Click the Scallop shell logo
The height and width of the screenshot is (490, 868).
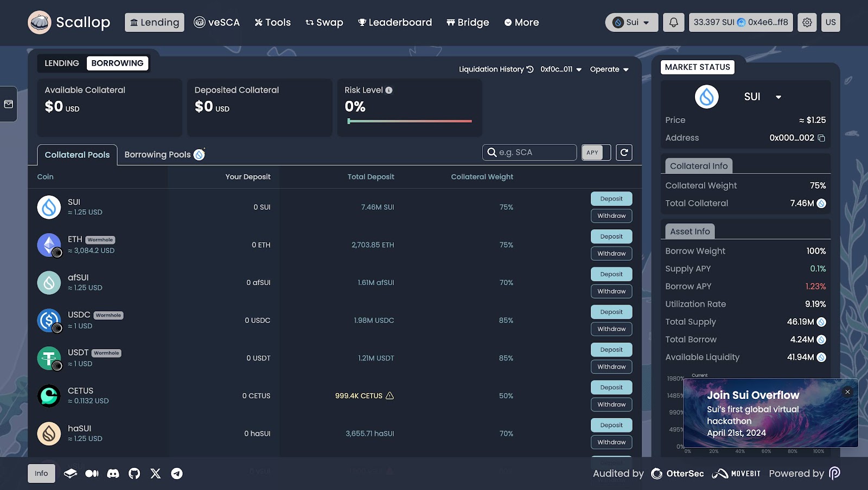pos(40,22)
